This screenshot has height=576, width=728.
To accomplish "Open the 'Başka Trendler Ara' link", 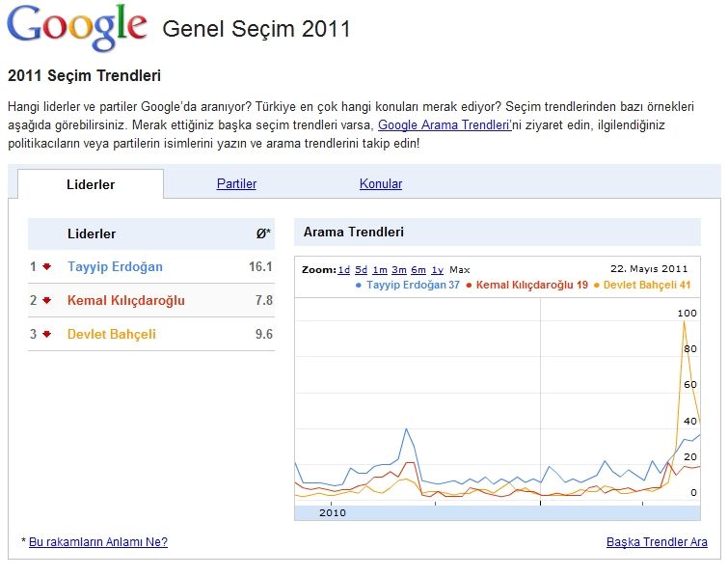I will (657, 542).
